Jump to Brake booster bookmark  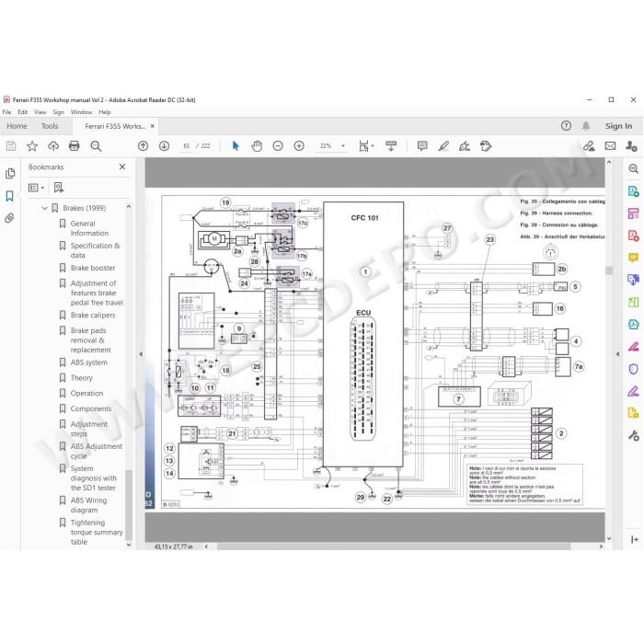point(93,268)
